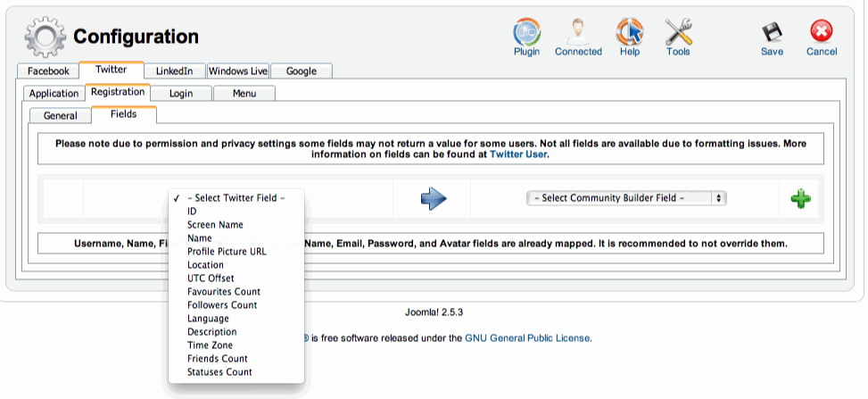This screenshot has height=399, width=868.
Task: Pick Followers Count option
Action: tap(236, 304)
